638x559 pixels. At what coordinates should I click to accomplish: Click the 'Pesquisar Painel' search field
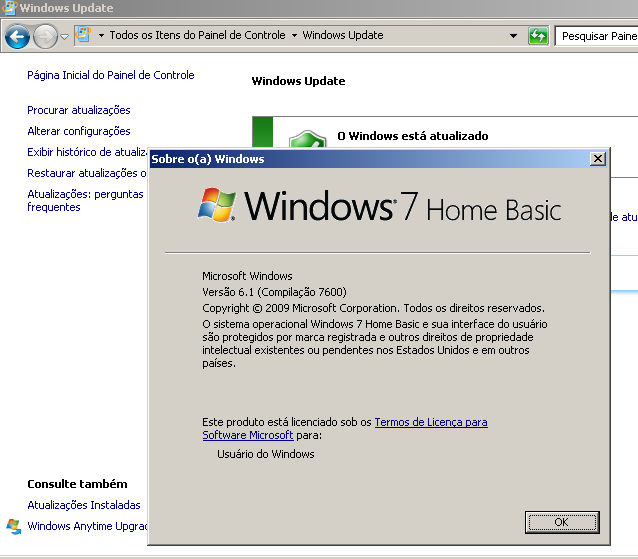598,36
